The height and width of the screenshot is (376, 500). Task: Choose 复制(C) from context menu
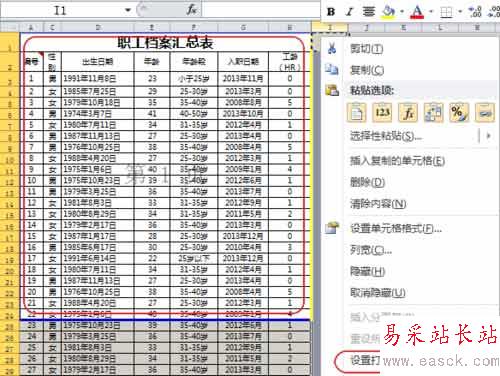tap(367, 70)
